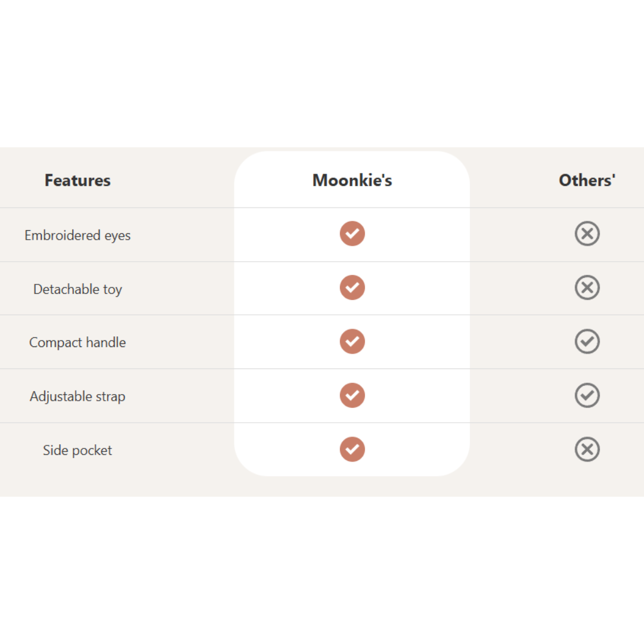Image resolution: width=644 pixels, height=644 pixels.
Task: Click Moonkie's checkmark for Compact handle
Action: [x=352, y=341]
